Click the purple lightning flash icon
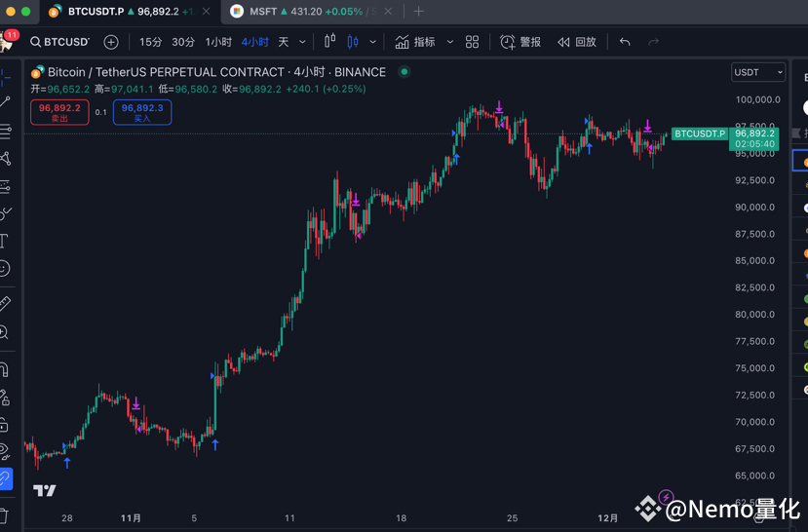Screen dimensions: 808x532 tap(666, 498)
